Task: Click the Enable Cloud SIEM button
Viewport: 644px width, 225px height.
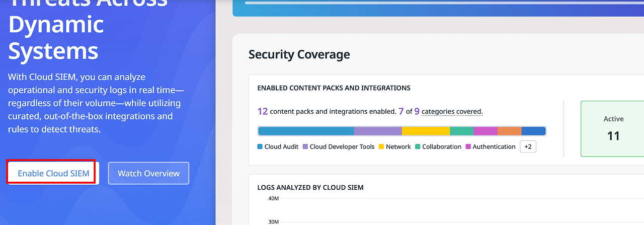Action: click(x=53, y=173)
